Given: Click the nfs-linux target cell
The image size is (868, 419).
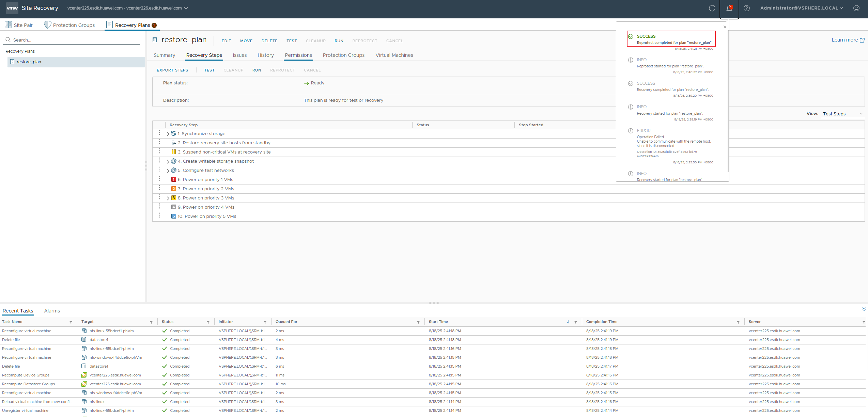Looking at the screenshot, I should click(x=97, y=402).
